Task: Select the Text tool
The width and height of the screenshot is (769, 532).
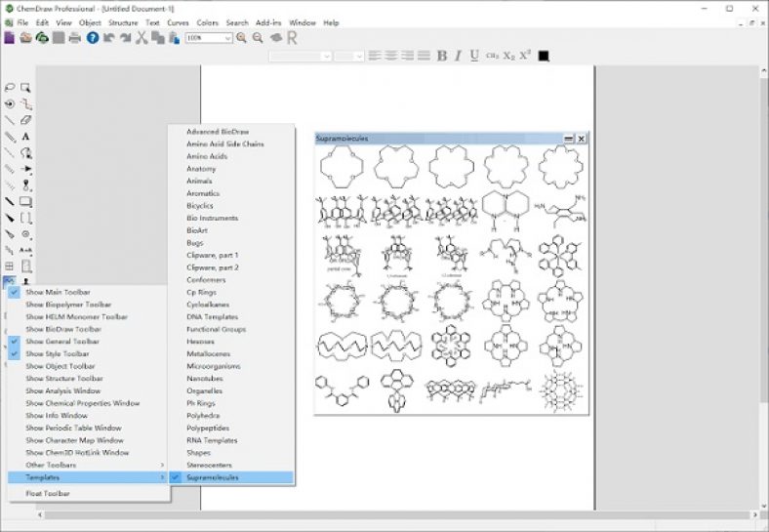Action: click(x=26, y=137)
